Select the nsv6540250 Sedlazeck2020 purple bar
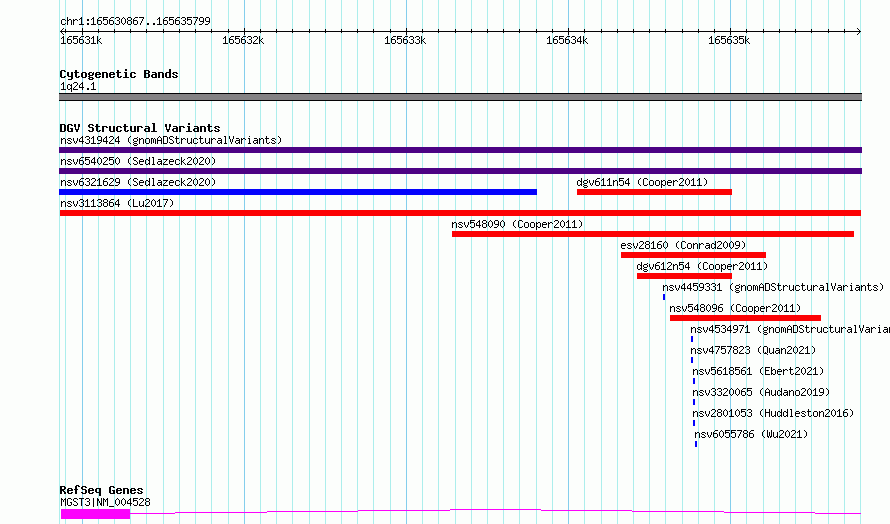 [x=460, y=171]
